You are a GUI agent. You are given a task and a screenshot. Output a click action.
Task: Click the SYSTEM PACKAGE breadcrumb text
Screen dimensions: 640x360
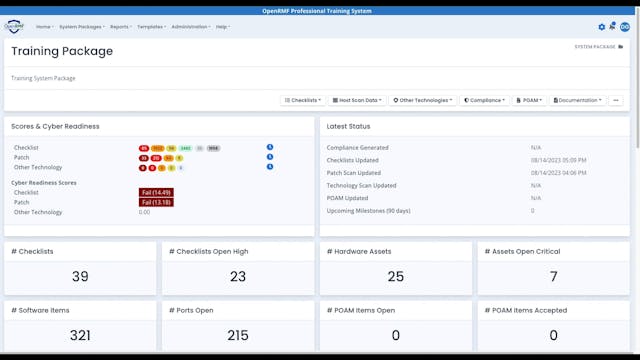coord(595,47)
